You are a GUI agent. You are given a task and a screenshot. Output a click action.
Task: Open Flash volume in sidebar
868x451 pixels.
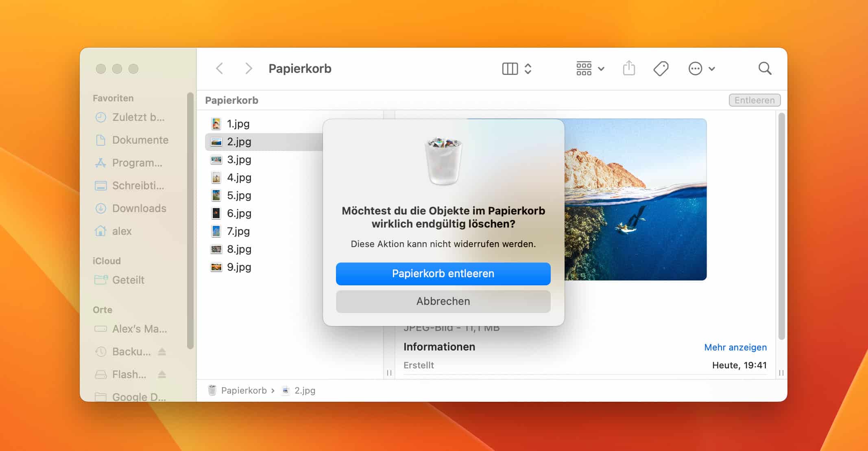[x=121, y=374]
